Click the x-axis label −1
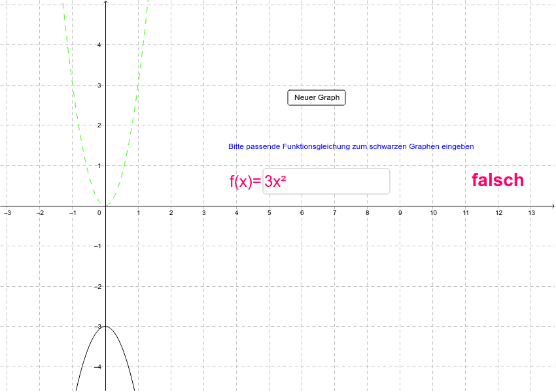This screenshot has width=556, height=392. [73, 212]
